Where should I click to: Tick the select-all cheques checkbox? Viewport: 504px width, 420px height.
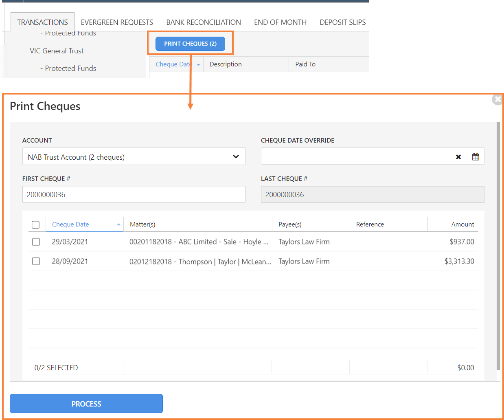(36, 225)
